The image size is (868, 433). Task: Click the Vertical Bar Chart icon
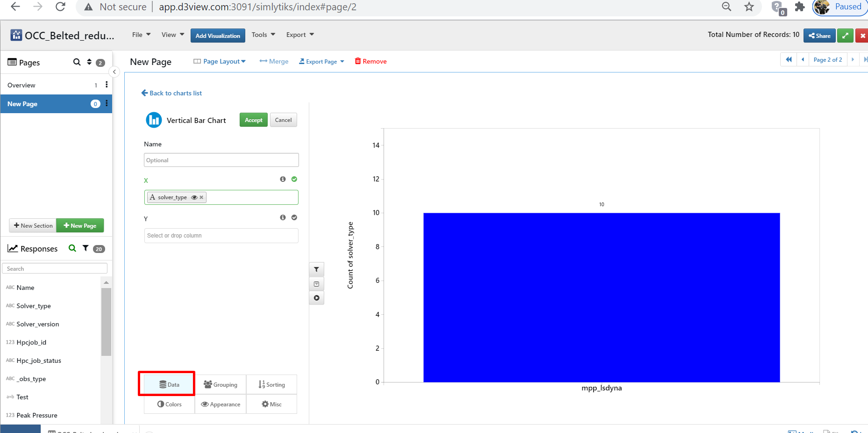(x=154, y=120)
